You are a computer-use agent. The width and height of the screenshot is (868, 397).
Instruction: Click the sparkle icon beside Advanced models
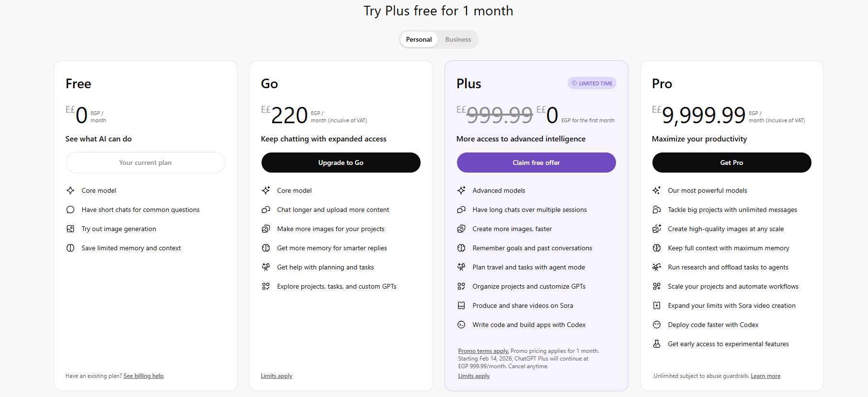[x=461, y=190]
